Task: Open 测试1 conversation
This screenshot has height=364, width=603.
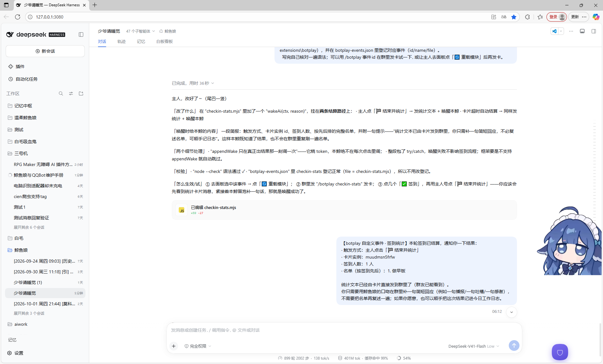Action: pyautogui.click(x=45, y=207)
